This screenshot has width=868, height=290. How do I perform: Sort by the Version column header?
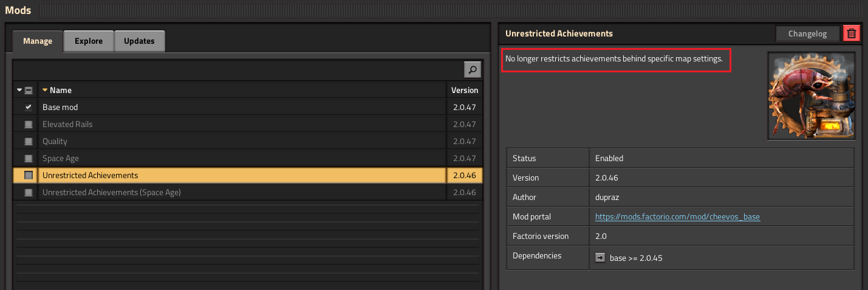click(x=464, y=90)
